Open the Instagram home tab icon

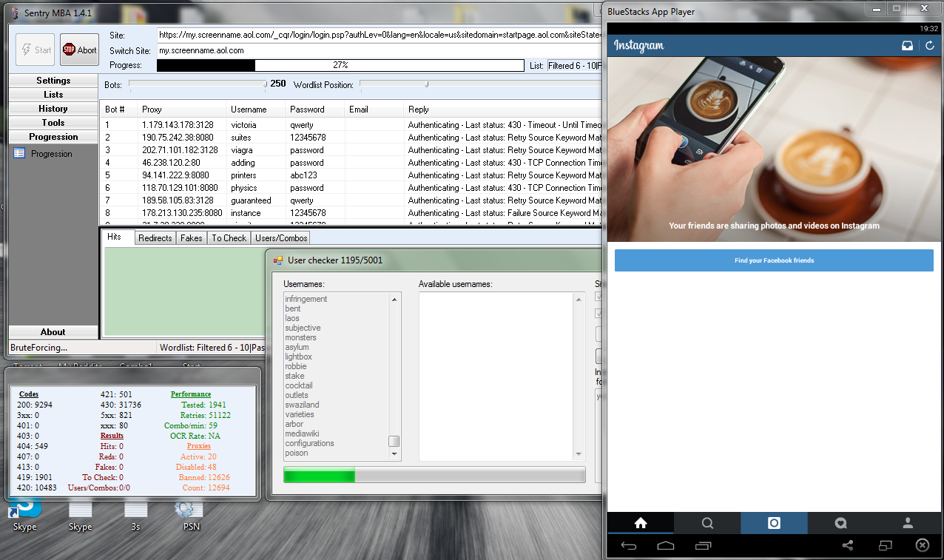pos(641,523)
